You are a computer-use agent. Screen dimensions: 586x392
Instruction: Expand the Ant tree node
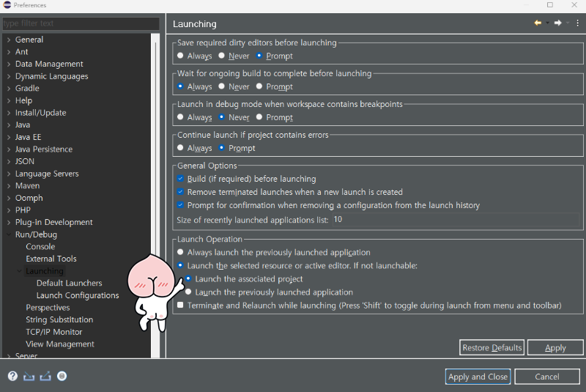pyautogui.click(x=9, y=52)
